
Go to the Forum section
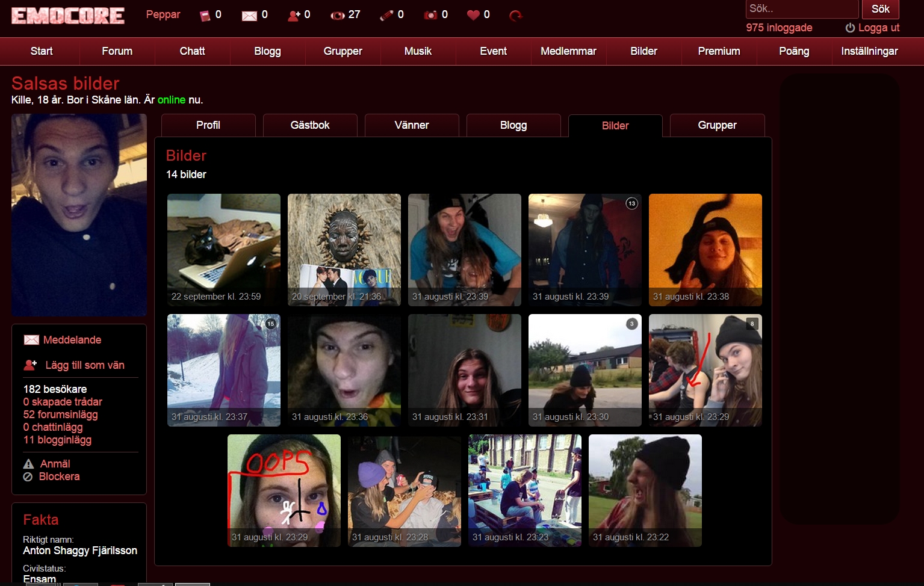[x=117, y=51]
